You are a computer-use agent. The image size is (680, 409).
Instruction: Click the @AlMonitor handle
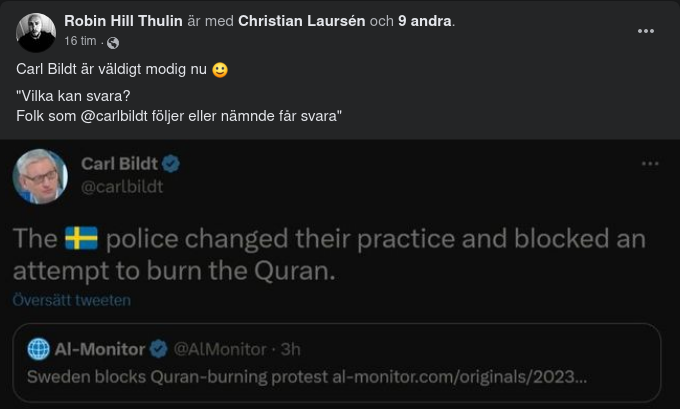coord(220,349)
